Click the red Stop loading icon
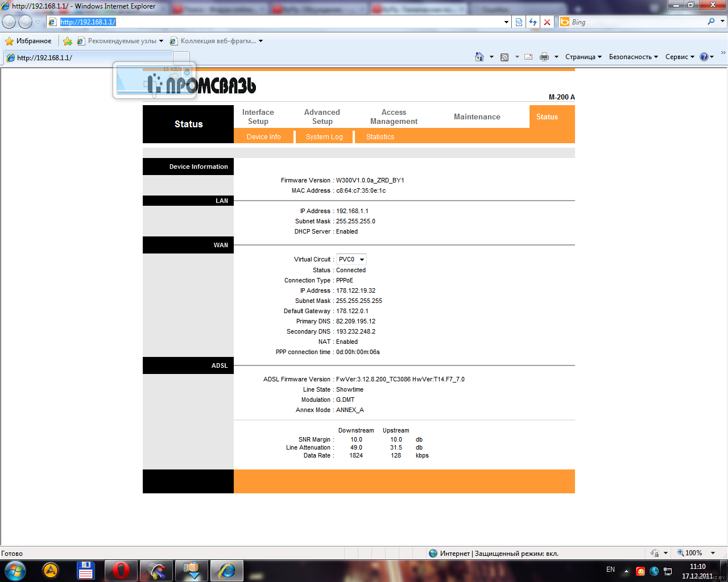This screenshot has height=582, width=728. 547,22
